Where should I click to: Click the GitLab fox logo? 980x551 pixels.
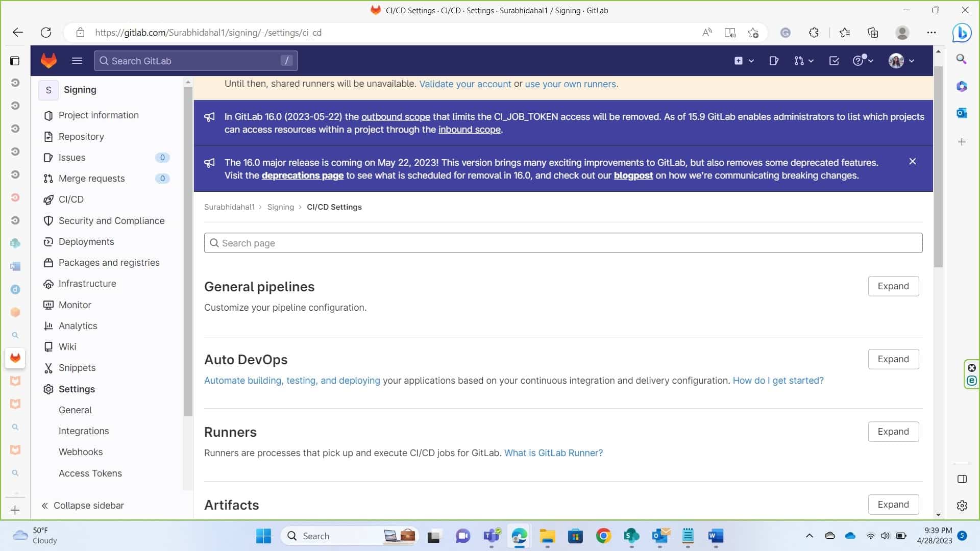click(x=48, y=61)
